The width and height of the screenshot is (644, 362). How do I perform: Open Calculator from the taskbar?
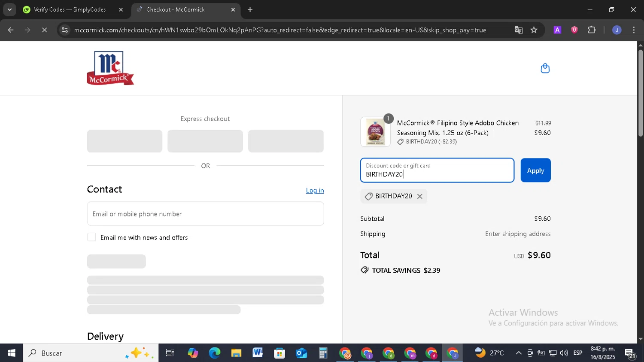pyautogui.click(x=323, y=353)
